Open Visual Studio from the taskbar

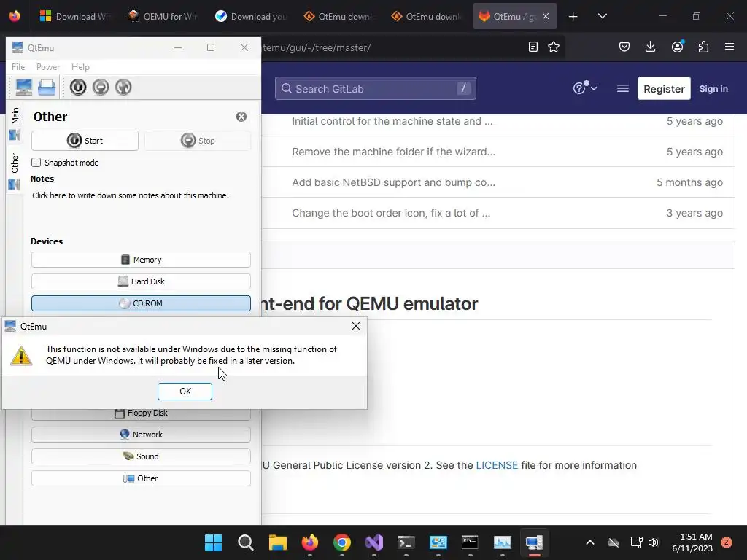(374, 542)
